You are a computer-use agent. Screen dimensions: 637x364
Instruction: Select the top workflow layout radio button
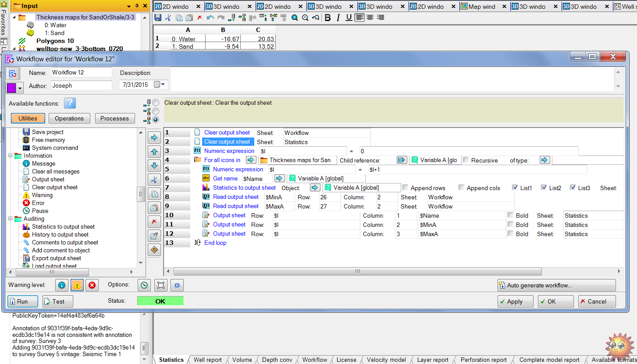156,102
